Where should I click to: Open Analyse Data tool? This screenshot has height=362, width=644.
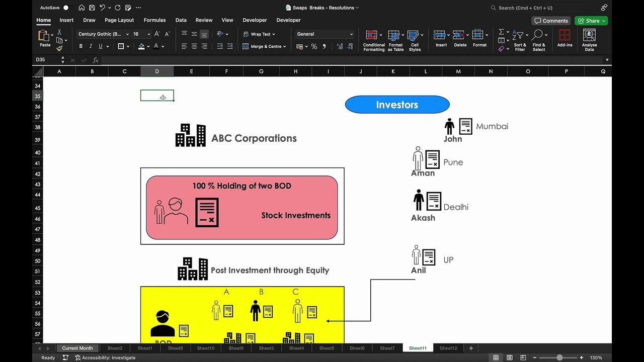click(589, 35)
